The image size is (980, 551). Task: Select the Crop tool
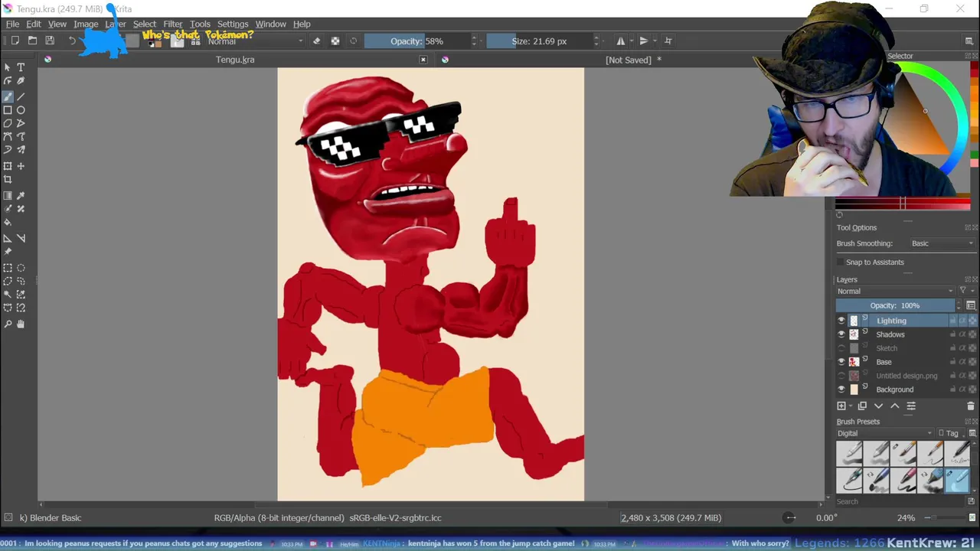8,180
